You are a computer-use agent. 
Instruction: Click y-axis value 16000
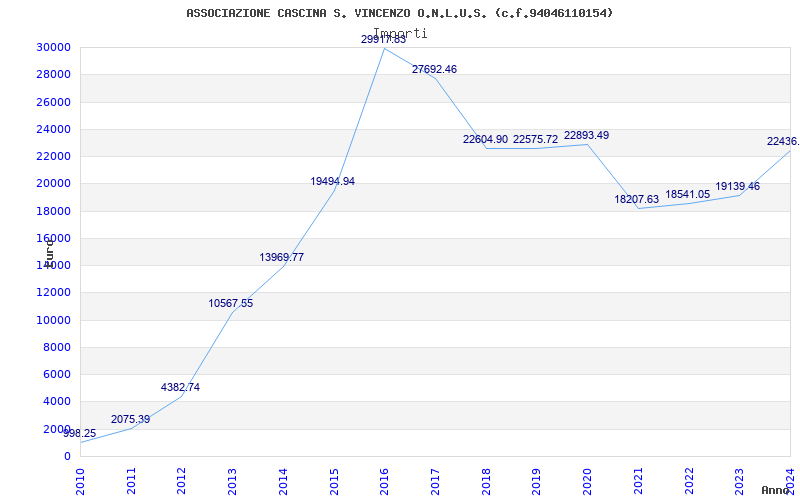point(53,238)
